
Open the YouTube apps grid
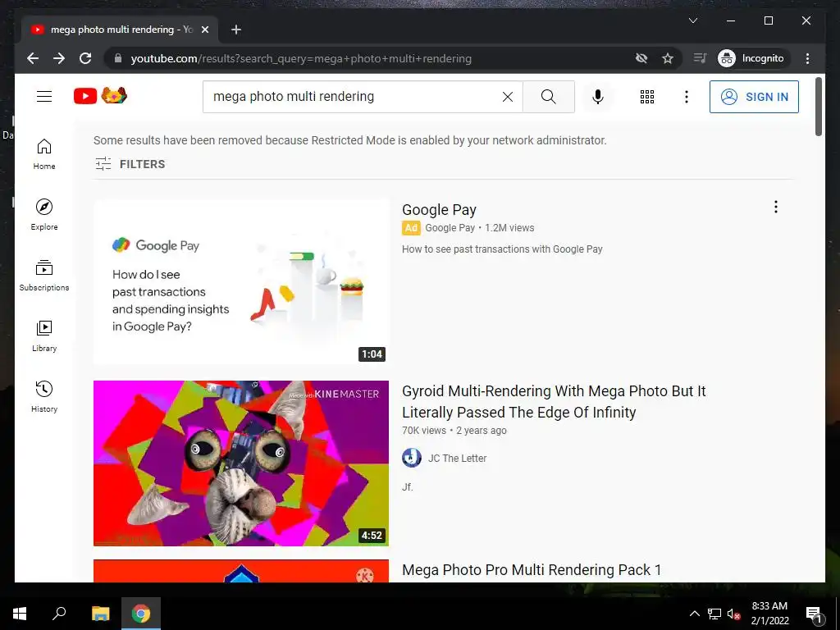(x=647, y=97)
